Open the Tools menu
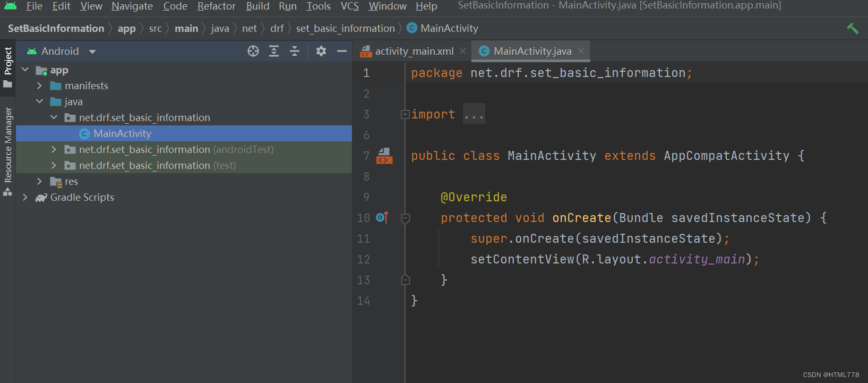The image size is (868, 383). point(319,6)
